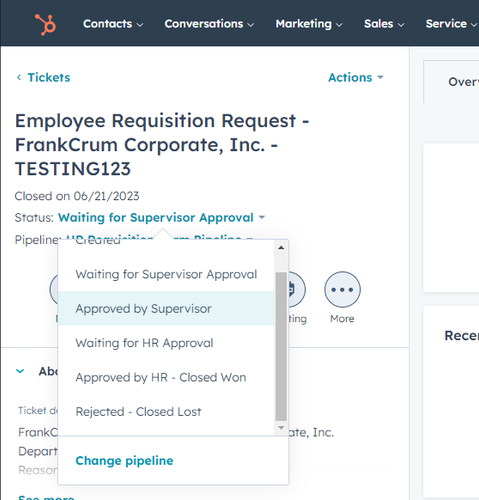479x500 pixels.
Task: Open the More actions circle icon
Action: [x=342, y=289]
